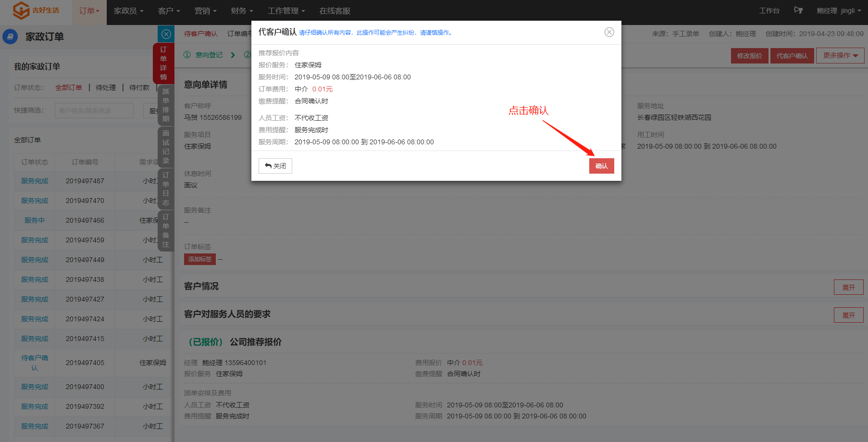
Task: Select the 派单排期 vertical tab
Action: click(166, 105)
